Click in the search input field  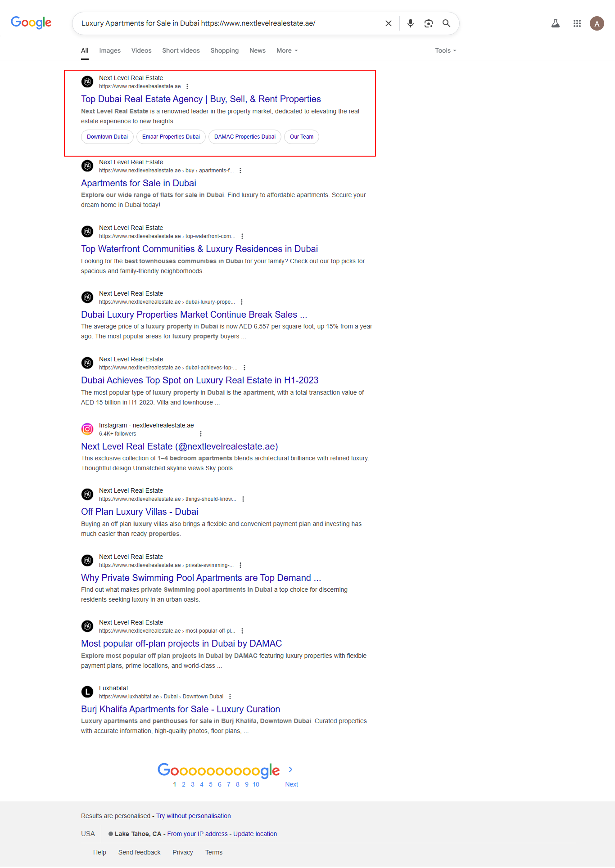pyautogui.click(x=230, y=23)
